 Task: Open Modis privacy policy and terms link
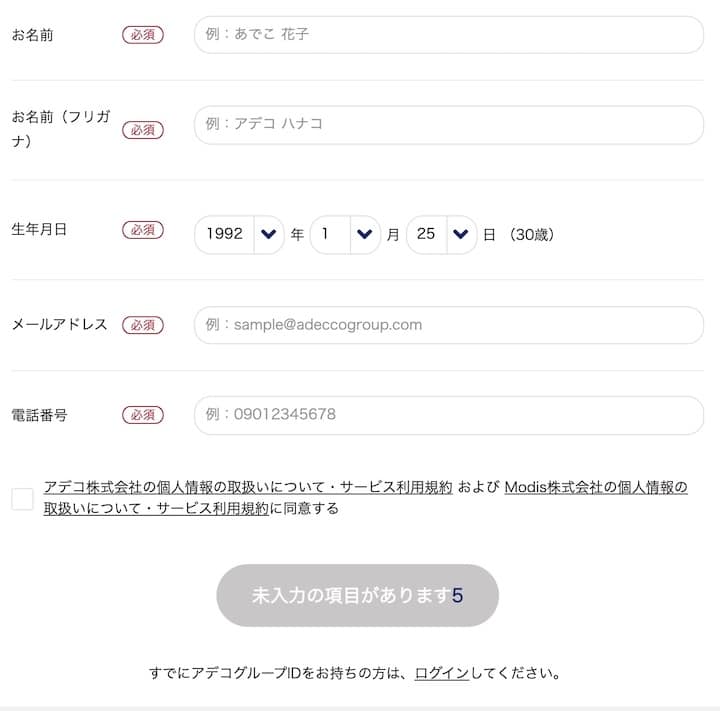click(x=596, y=488)
